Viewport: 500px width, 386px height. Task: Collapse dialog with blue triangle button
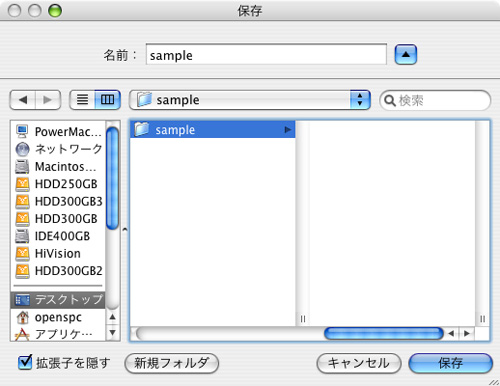(x=406, y=55)
